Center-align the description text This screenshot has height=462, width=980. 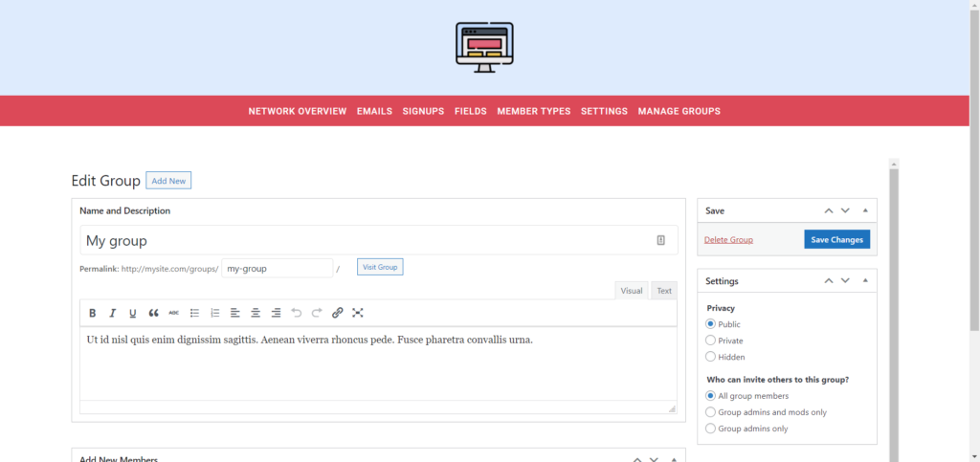pyautogui.click(x=256, y=313)
